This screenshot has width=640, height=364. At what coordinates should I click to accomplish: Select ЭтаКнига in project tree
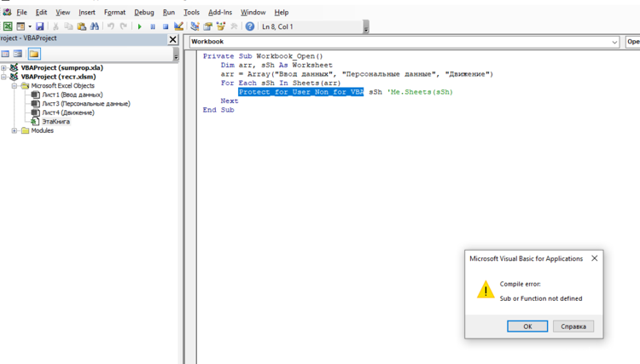click(56, 121)
